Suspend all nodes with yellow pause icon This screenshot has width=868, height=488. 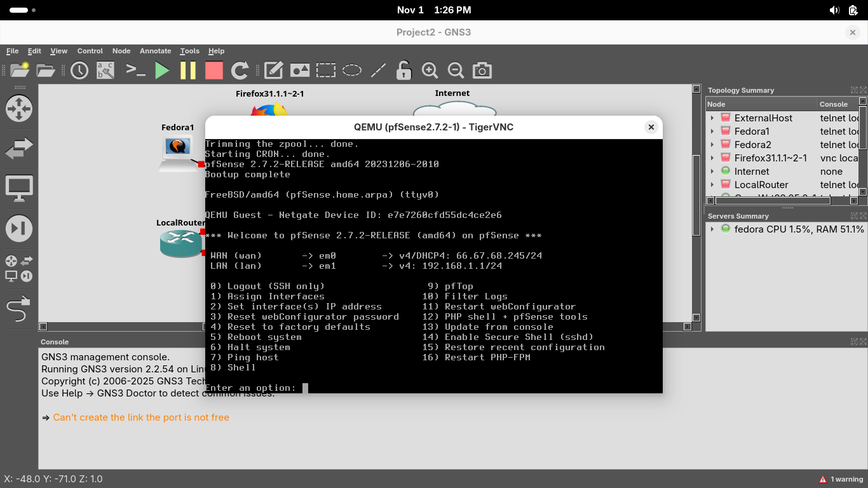(188, 71)
